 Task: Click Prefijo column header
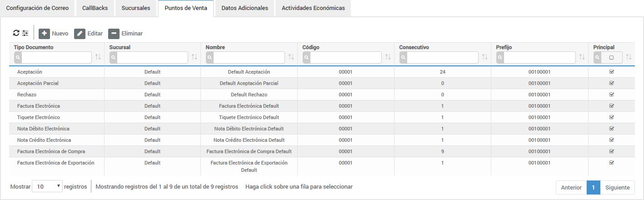tap(504, 47)
